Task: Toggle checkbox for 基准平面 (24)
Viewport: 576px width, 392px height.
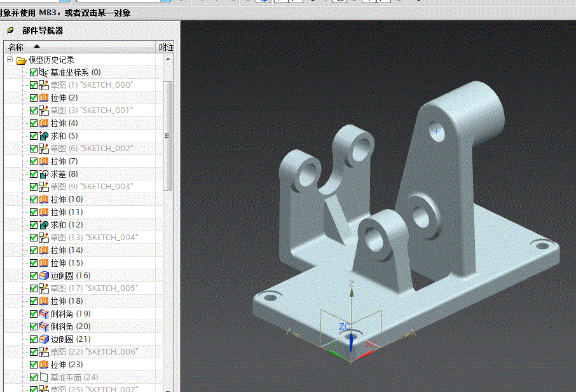Action: click(34, 377)
